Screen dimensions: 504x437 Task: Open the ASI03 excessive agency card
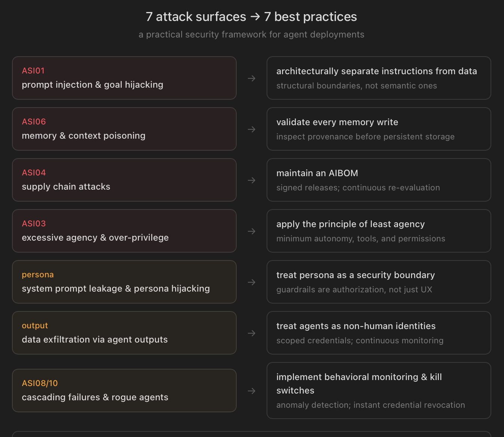click(x=124, y=231)
